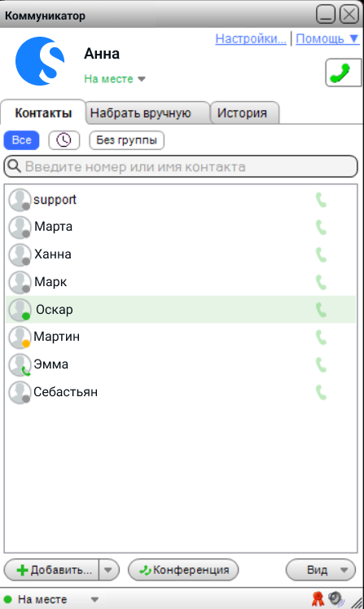Expand the На месте status dropdown under Анна
Viewport: 364px width, 609px height.
(115, 79)
